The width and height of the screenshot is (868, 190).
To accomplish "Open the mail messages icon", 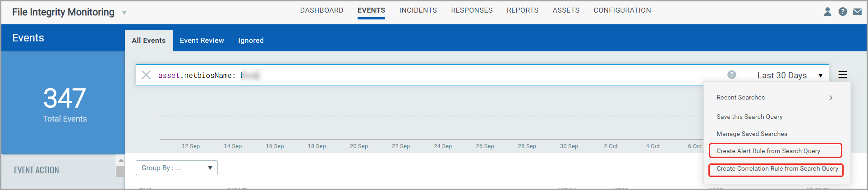I will 857,12.
